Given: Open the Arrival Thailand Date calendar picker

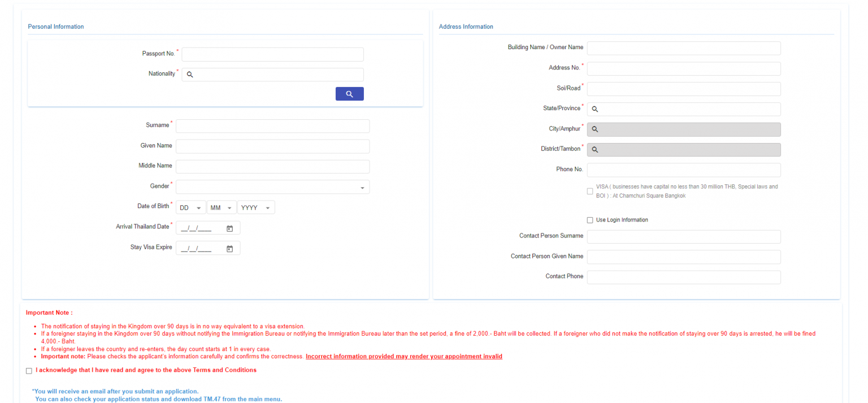Looking at the screenshot, I should tap(229, 227).
